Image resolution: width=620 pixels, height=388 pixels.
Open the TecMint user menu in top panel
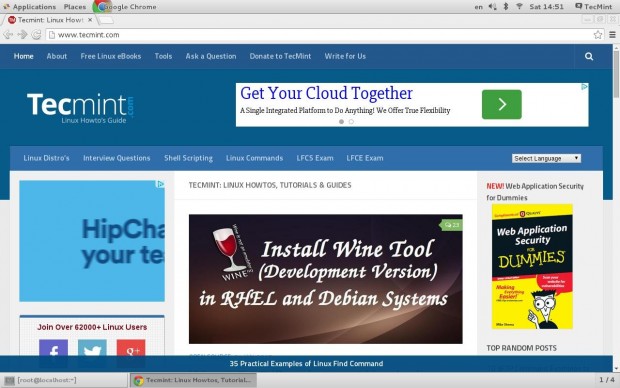tap(593, 6)
